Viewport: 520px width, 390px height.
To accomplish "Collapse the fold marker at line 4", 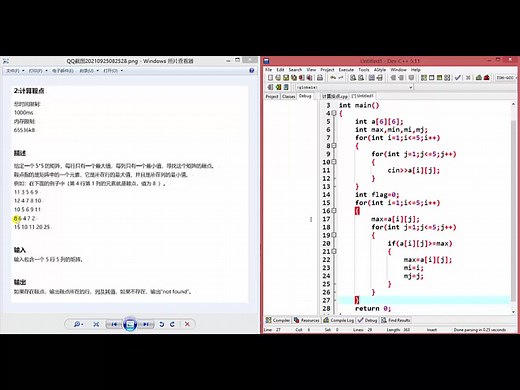I will point(334,113).
